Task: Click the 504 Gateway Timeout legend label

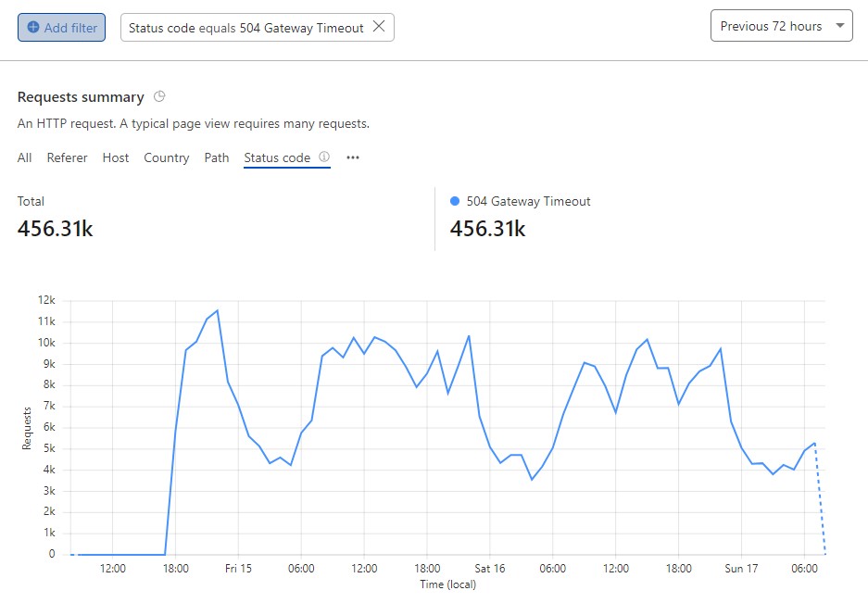Action: [x=528, y=202]
